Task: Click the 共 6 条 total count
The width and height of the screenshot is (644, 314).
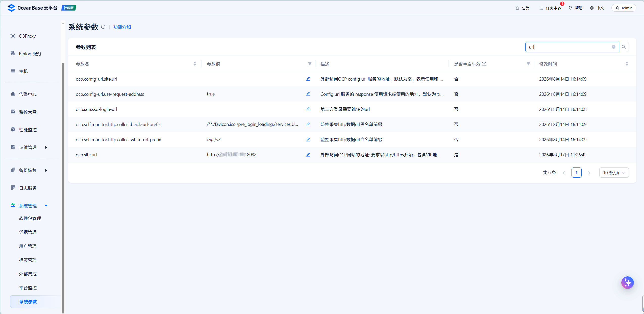Action: 549,173
